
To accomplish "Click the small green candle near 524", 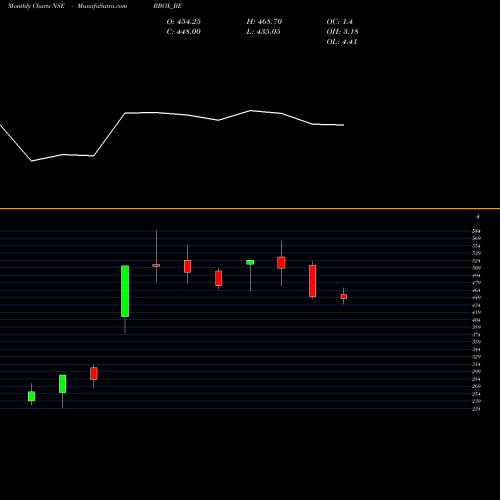I will pyautogui.click(x=250, y=262).
